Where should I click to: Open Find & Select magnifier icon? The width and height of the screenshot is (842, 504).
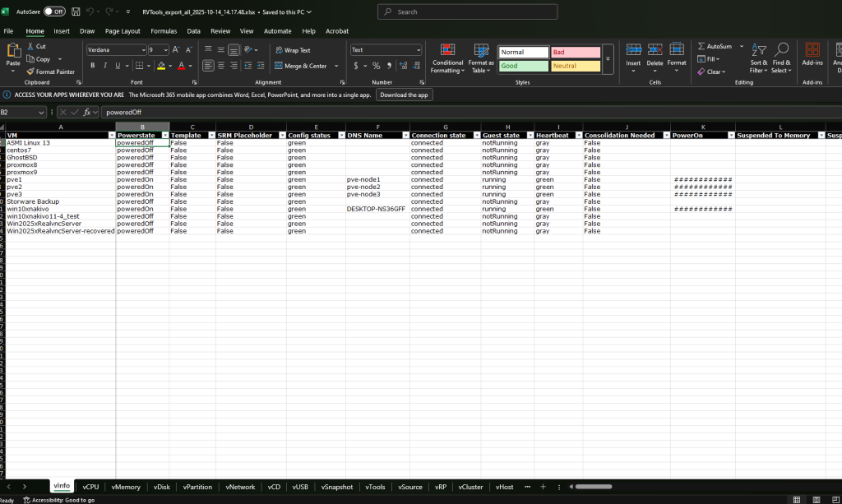point(781,50)
